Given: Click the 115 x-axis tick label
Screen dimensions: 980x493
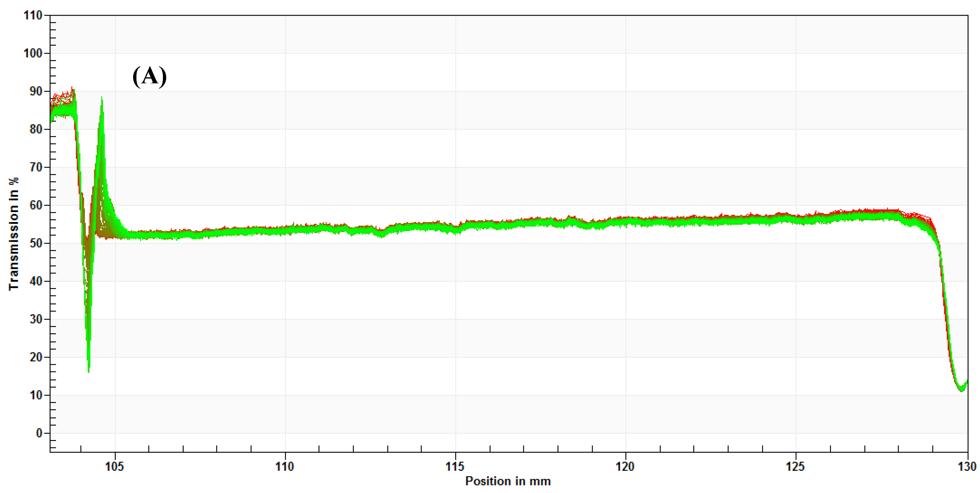Looking at the screenshot, I should click(x=455, y=466).
